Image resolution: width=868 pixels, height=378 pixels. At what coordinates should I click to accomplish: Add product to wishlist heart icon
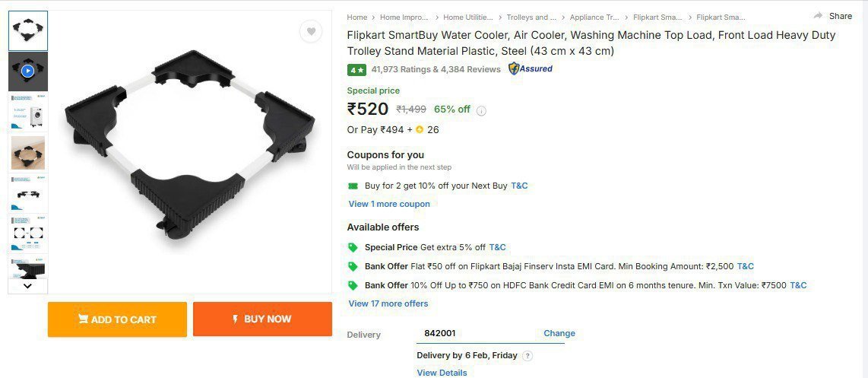click(x=310, y=31)
